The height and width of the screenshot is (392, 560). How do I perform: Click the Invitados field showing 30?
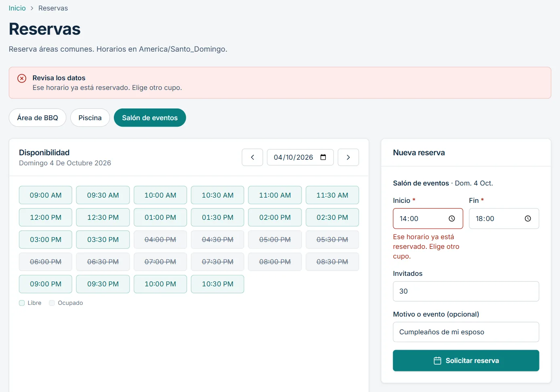point(466,291)
